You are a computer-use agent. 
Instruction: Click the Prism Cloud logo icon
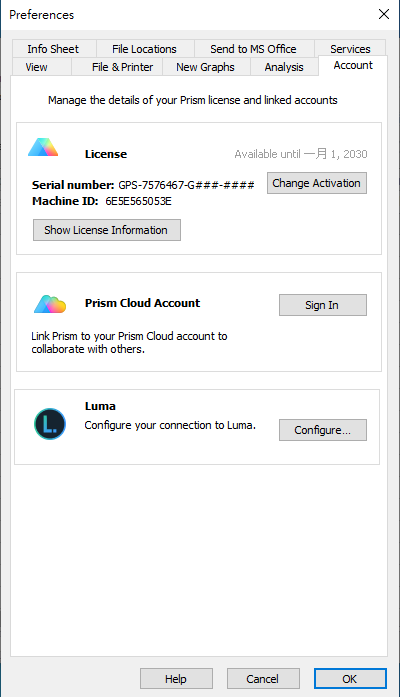[50, 304]
